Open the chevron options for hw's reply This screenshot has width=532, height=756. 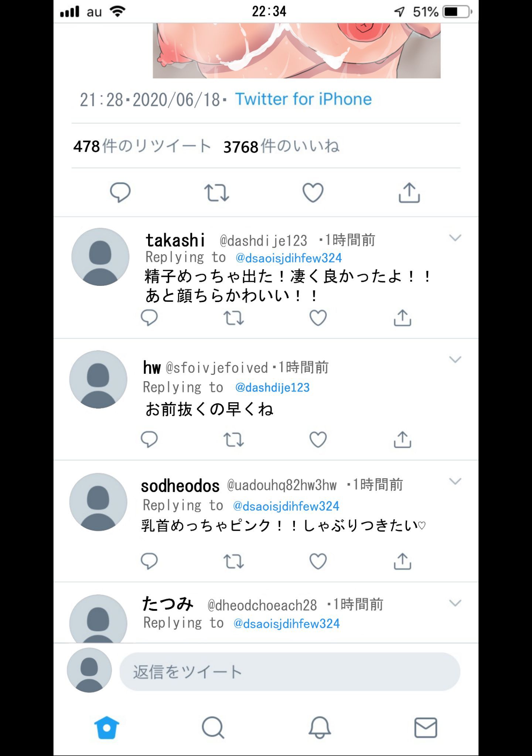[x=455, y=360]
